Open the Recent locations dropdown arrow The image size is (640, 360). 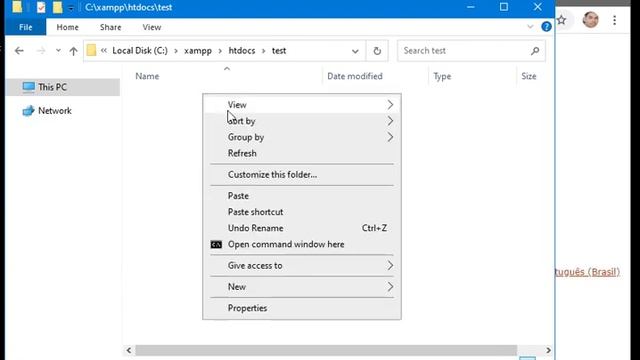coord(58,51)
